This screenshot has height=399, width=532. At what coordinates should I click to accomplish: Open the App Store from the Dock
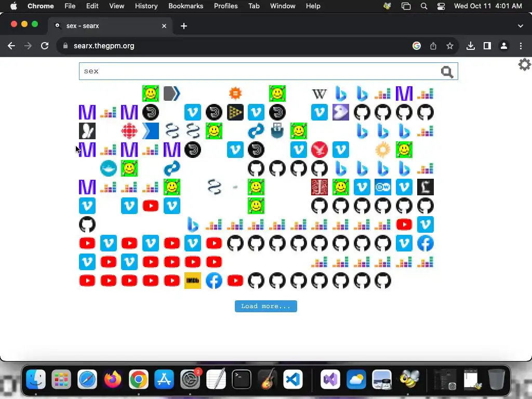164,379
